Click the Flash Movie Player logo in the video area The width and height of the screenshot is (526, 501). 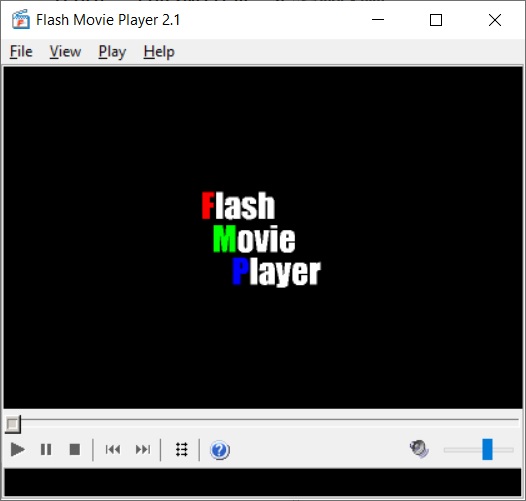pyautogui.click(x=261, y=239)
